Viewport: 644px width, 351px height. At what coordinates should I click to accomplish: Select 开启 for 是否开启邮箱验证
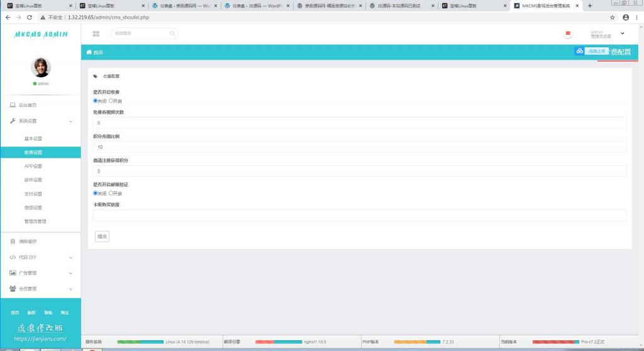point(111,193)
